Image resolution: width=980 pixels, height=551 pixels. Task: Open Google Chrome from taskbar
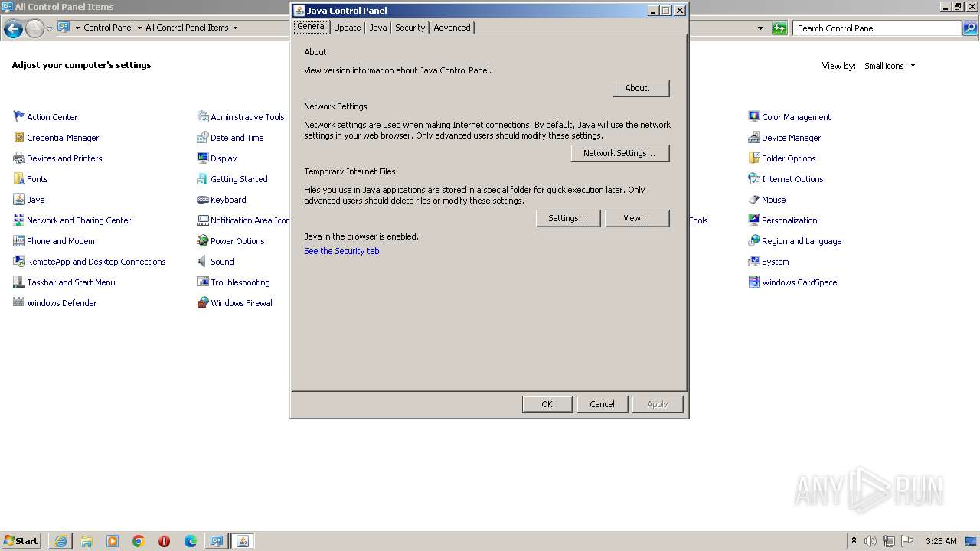click(139, 541)
